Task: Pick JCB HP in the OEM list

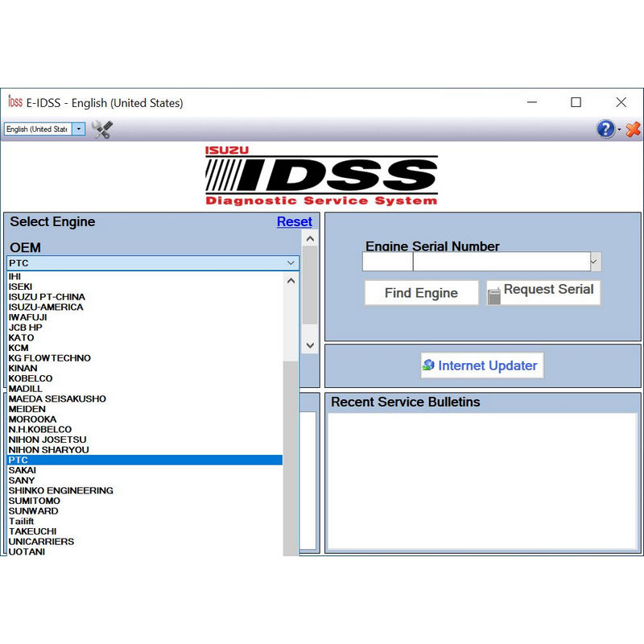Action: tap(145, 328)
